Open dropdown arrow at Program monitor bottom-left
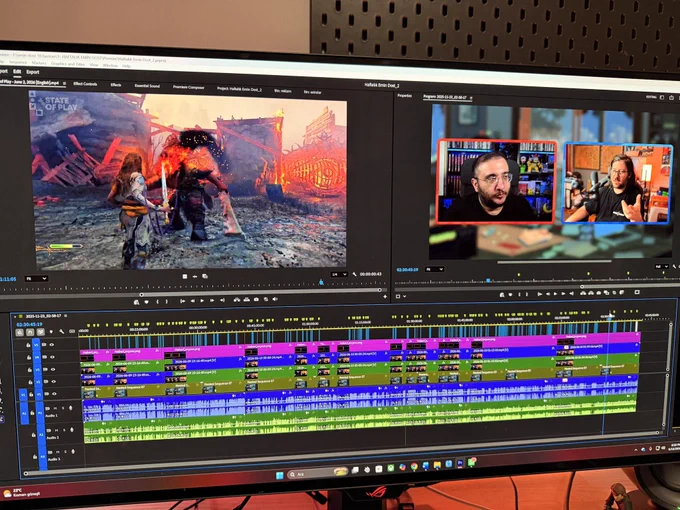Image resolution: width=680 pixels, height=510 pixels. (x=405, y=296)
